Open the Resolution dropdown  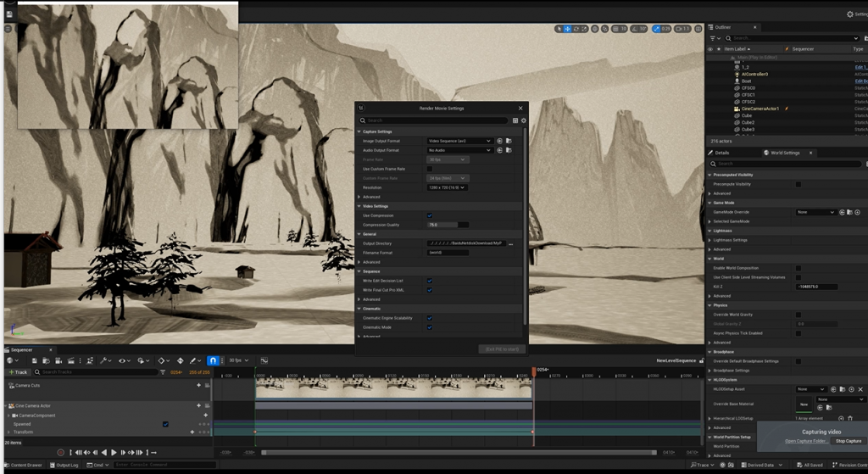(448, 187)
